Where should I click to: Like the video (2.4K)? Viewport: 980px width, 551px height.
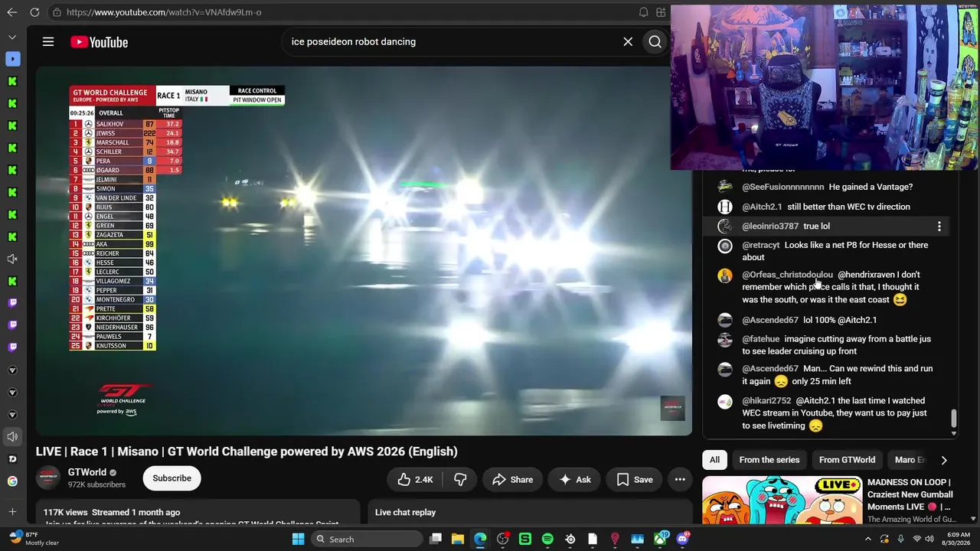tap(415, 479)
